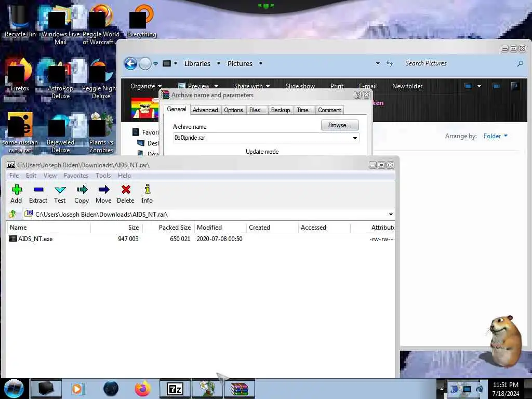
Task: Open the Help menu in 7-Zip
Action: [124, 176]
